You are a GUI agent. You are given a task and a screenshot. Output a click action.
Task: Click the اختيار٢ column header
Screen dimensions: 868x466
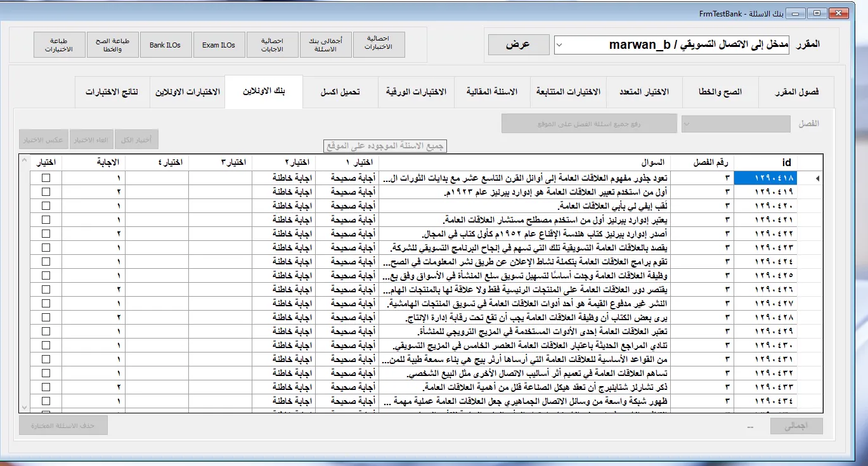(283, 162)
